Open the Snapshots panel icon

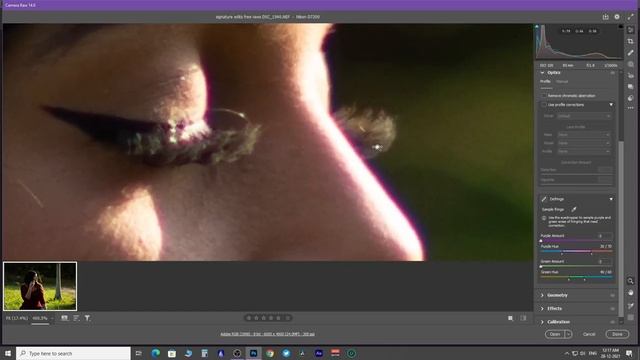631,87
